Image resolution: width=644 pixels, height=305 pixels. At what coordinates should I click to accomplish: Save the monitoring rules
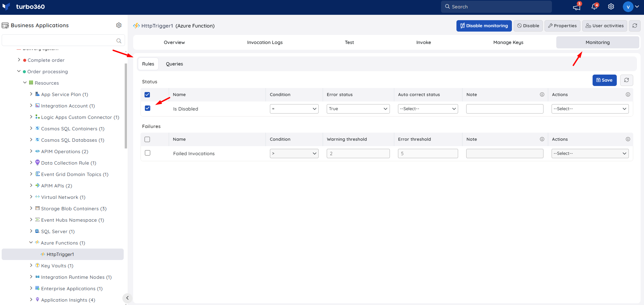tap(604, 80)
